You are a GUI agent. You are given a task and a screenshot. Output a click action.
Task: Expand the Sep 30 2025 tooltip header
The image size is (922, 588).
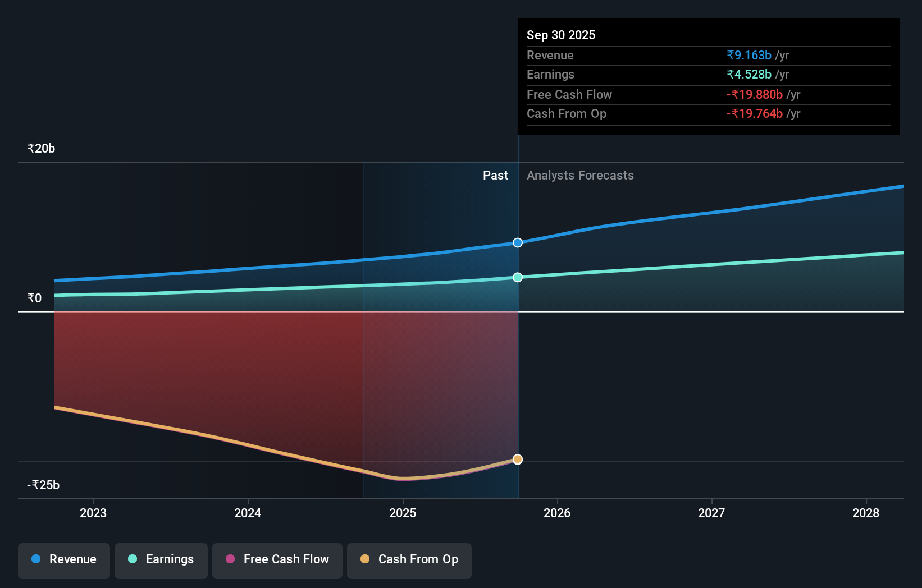(x=560, y=35)
